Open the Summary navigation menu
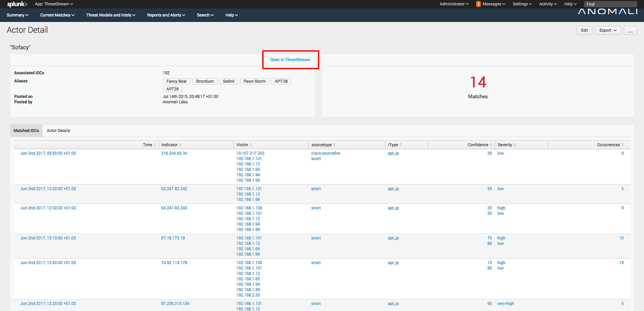This screenshot has height=311, width=644. pyautogui.click(x=18, y=15)
